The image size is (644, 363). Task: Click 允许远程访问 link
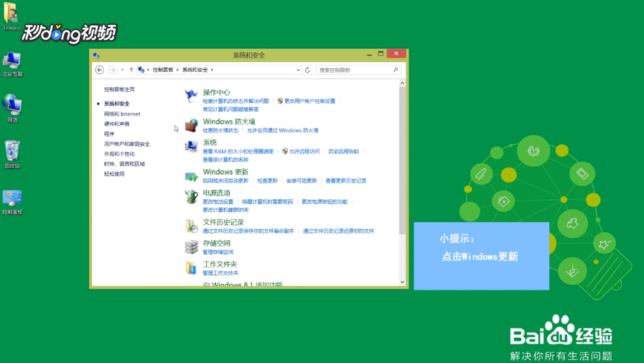coord(304,151)
